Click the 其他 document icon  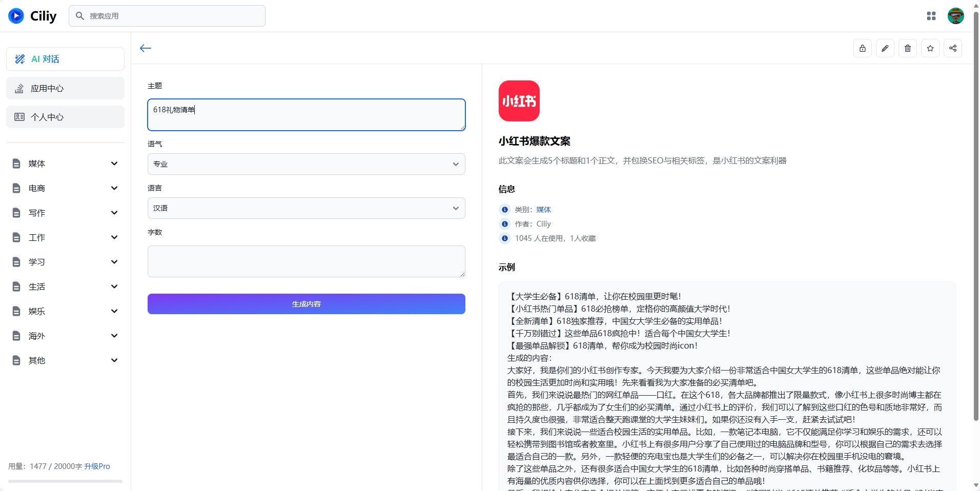pyautogui.click(x=16, y=360)
